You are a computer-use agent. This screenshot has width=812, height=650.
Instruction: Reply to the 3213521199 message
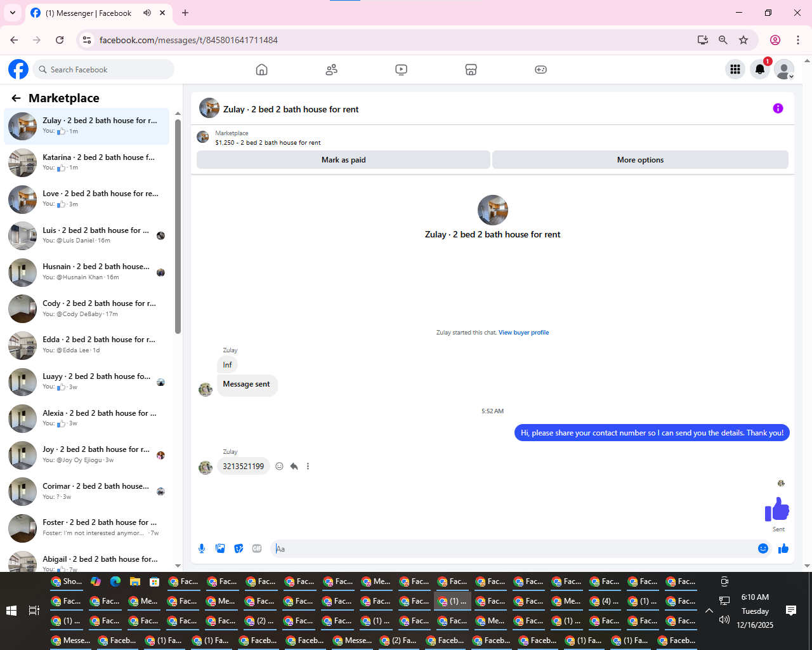click(x=294, y=467)
